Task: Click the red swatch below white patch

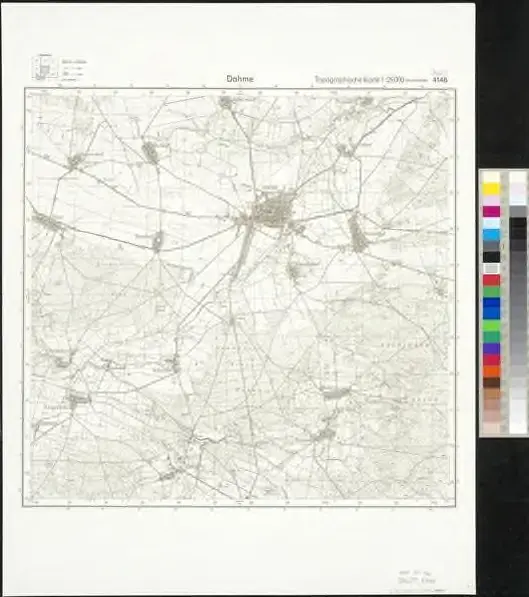Action: click(x=491, y=281)
